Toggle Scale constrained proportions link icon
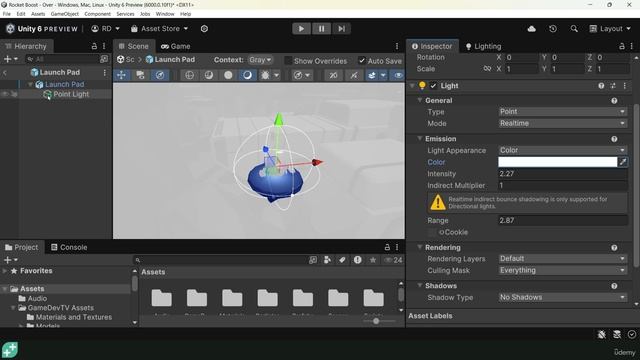The height and width of the screenshot is (360, 640). (487, 69)
